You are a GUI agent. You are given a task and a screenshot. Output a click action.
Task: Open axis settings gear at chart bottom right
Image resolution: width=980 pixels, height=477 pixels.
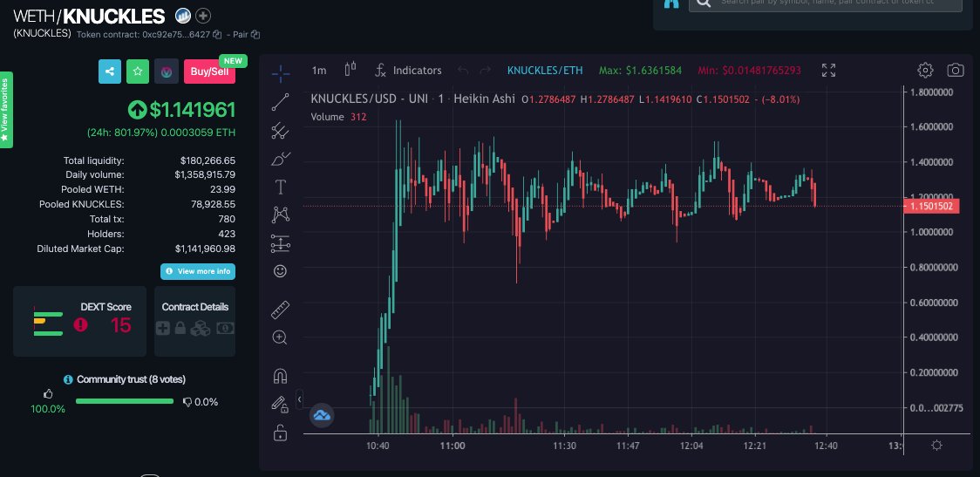pyautogui.click(x=936, y=445)
